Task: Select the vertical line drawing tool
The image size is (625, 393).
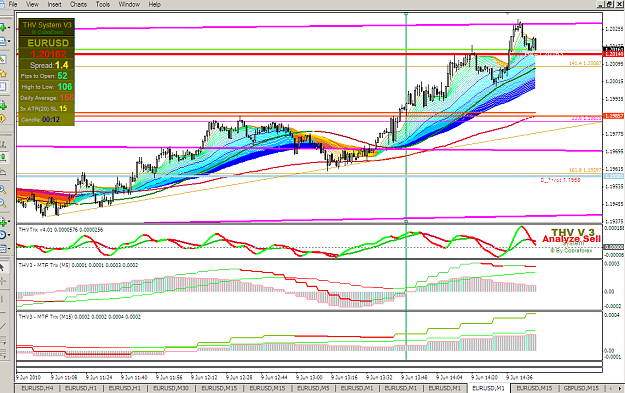Action: click(x=3, y=299)
